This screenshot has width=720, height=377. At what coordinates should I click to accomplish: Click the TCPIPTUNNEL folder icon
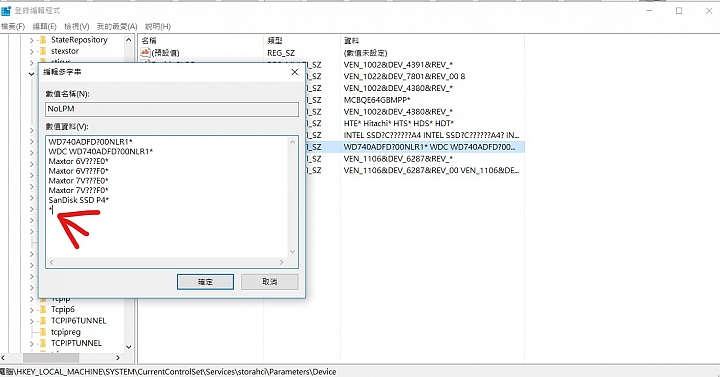pyautogui.click(x=43, y=343)
